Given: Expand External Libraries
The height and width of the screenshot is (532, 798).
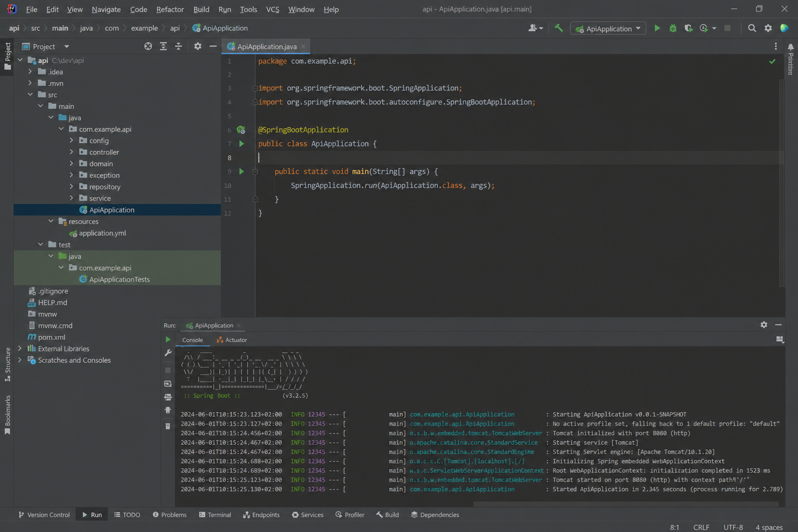Looking at the screenshot, I should (x=20, y=349).
